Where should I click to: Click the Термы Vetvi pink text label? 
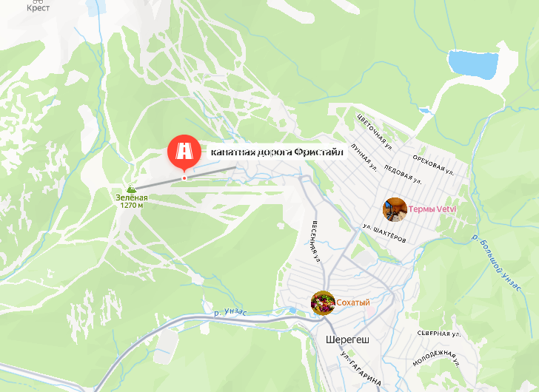432,209
